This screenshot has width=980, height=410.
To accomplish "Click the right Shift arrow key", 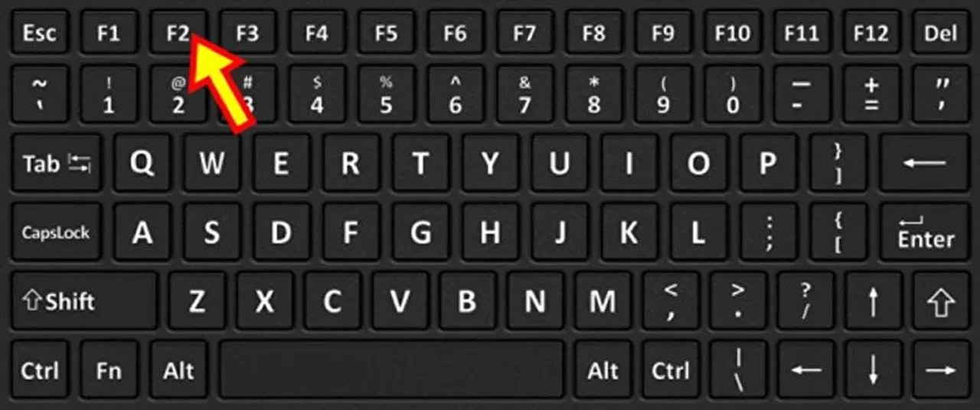I will (x=940, y=301).
